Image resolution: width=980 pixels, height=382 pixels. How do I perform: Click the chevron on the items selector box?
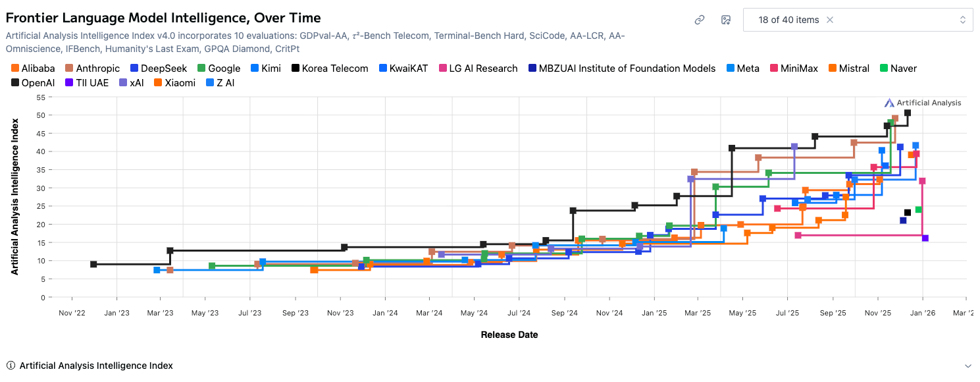[x=964, y=19]
